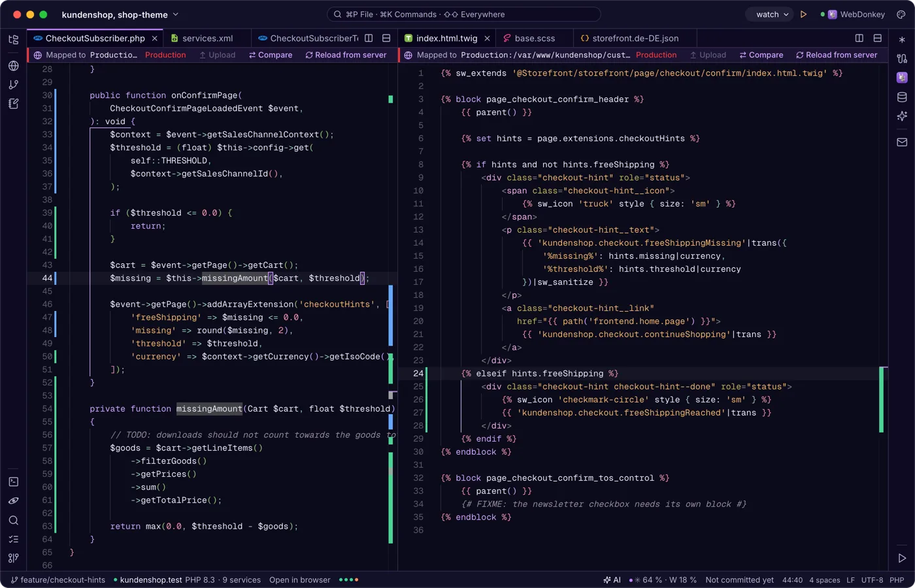
Task: Open the mail envelope icon in right sidebar
Action: [x=902, y=142]
